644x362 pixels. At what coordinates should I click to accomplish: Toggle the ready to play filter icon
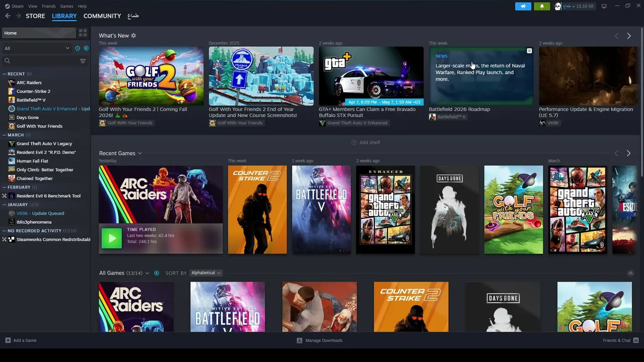point(86,48)
